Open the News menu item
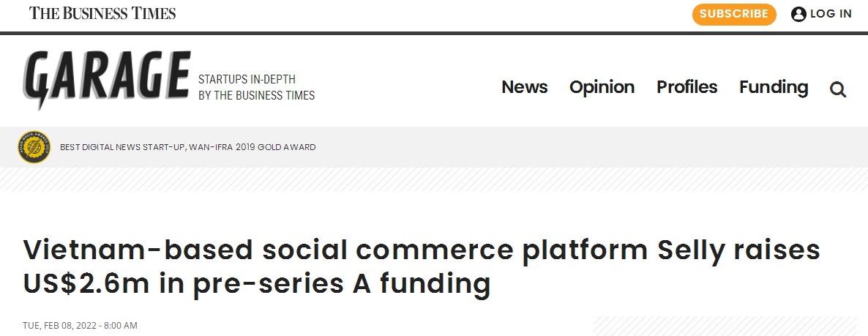 (524, 87)
